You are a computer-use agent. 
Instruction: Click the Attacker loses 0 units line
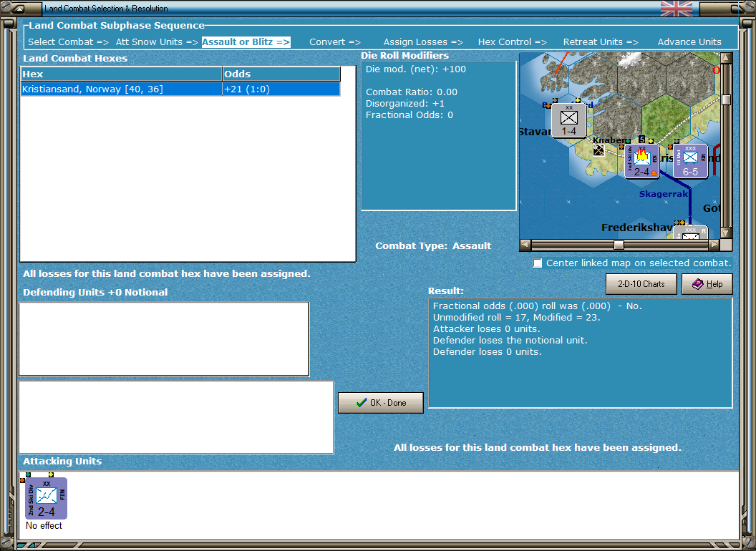pos(487,328)
